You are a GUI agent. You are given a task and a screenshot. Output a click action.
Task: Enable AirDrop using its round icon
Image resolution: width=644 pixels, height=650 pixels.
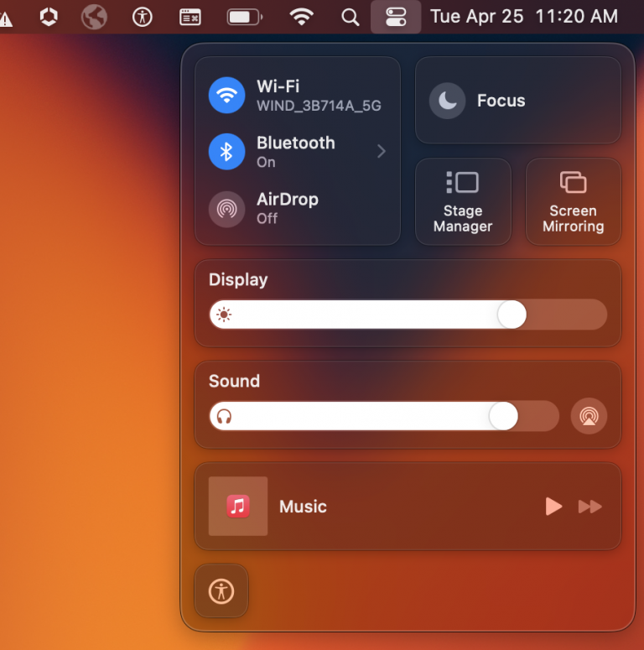pos(226,209)
